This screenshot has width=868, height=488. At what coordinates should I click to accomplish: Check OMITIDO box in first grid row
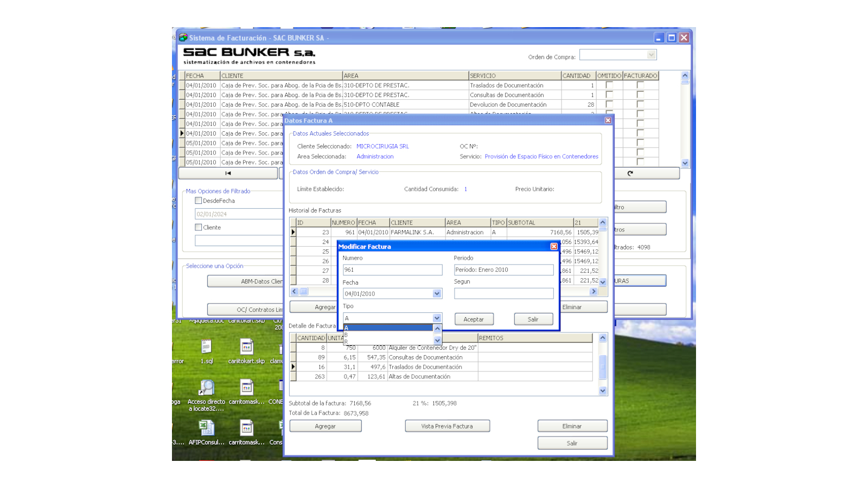tap(609, 85)
